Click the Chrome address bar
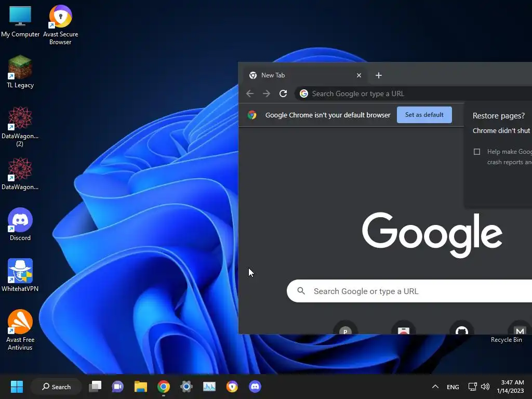Image resolution: width=532 pixels, height=399 pixels. click(x=413, y=94)
